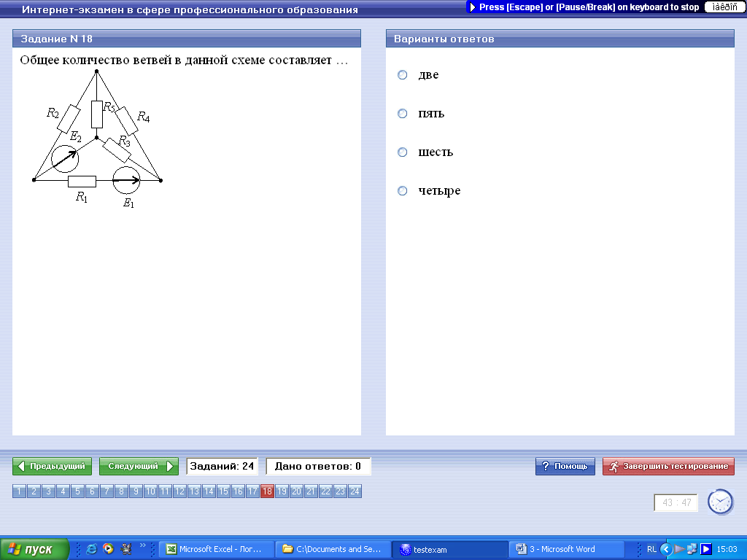747x560 pixels.
Task: Jump to question number 5
Action: (77, 491)
